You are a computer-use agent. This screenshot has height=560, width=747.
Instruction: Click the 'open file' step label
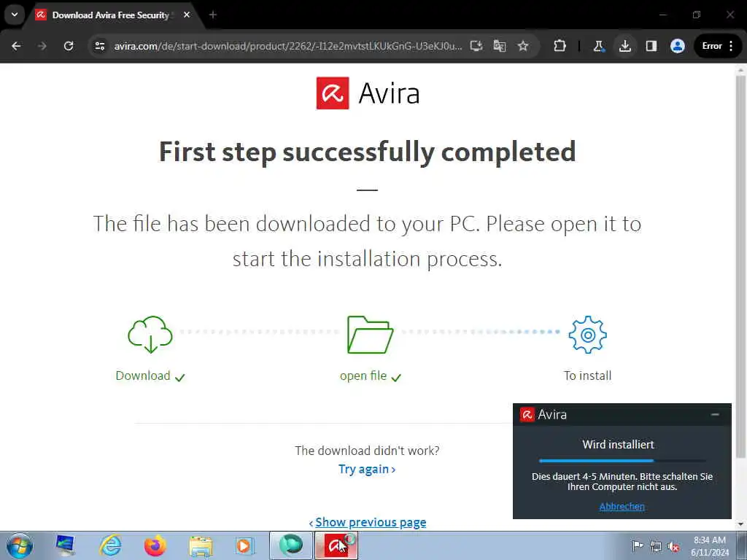[363, 376]
